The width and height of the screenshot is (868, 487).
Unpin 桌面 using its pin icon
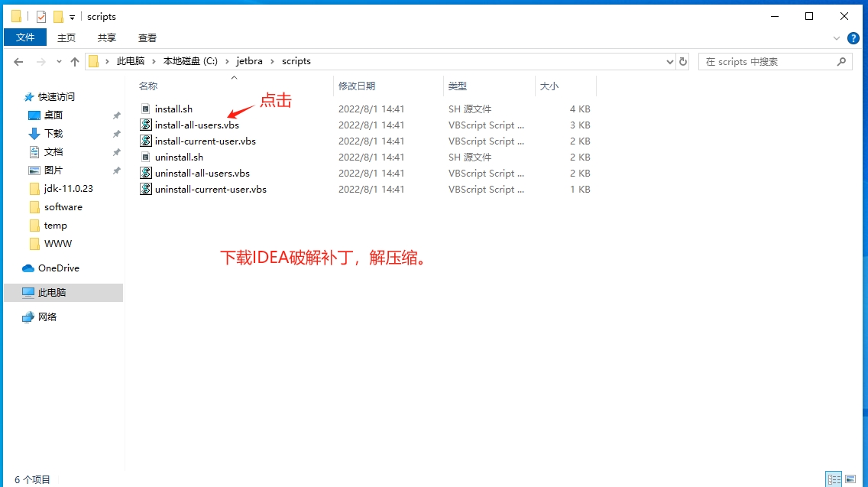116,115
